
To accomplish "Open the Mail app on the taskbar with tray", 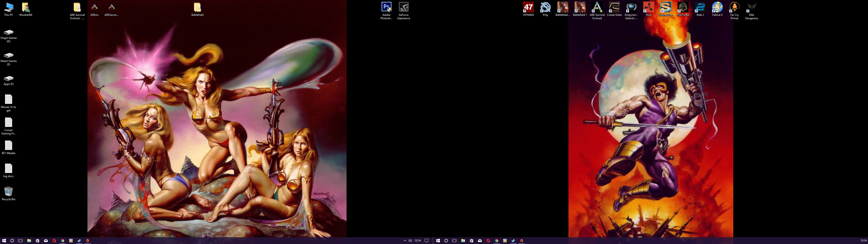I will click(46, 241).
